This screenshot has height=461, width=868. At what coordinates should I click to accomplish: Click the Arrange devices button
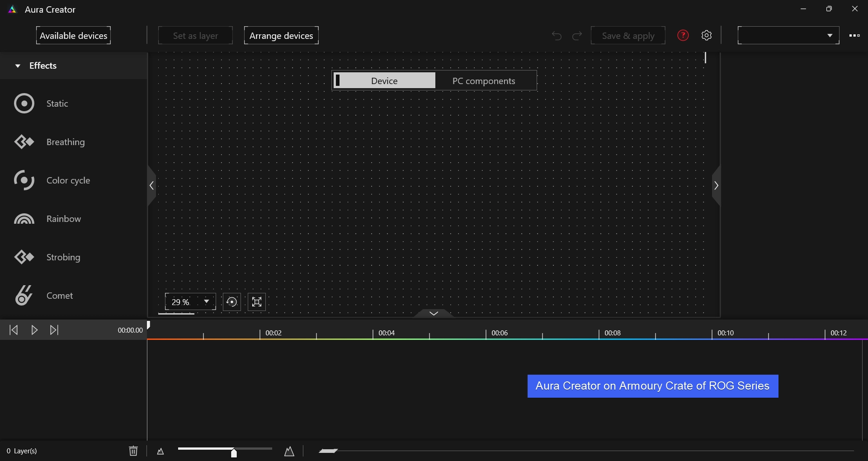point(281,35)
